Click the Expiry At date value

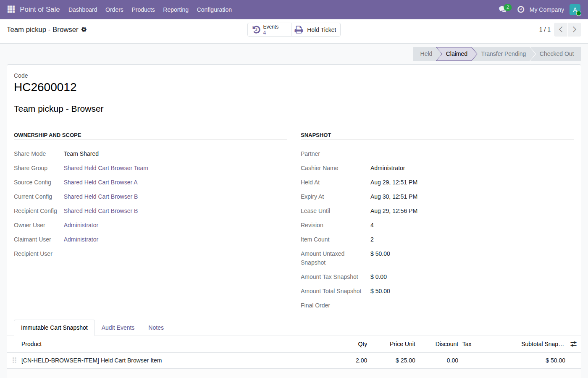tap(394, 197)
